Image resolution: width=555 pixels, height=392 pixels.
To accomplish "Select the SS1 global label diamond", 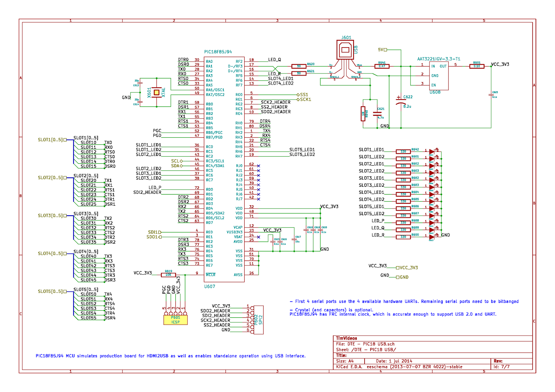I will pyautogui.click(x=298, y=95).
